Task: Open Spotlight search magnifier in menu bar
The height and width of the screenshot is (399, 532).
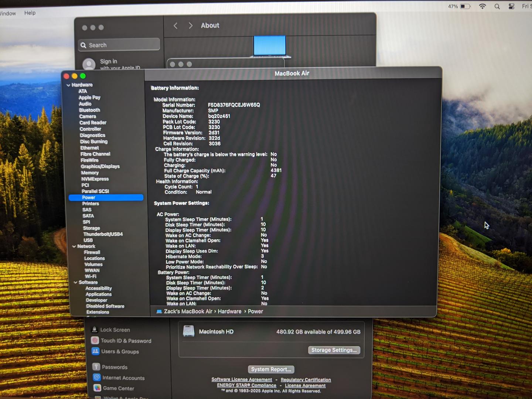Action: 497,7
